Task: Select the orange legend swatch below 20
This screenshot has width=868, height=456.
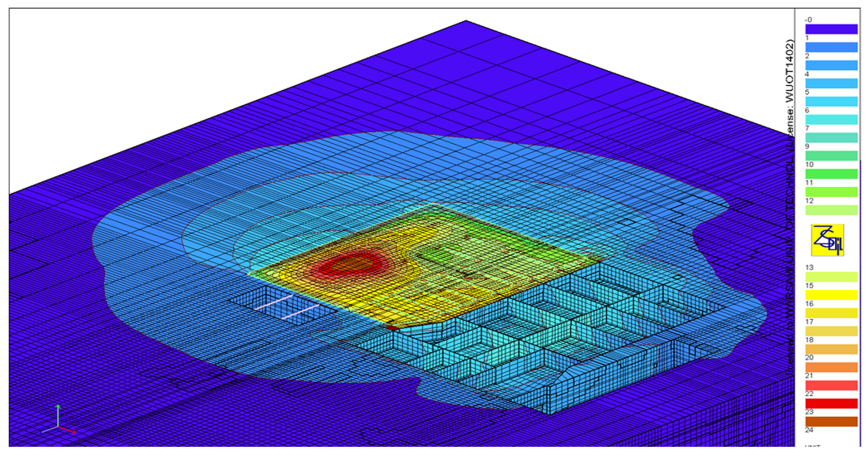Action: 831,367
